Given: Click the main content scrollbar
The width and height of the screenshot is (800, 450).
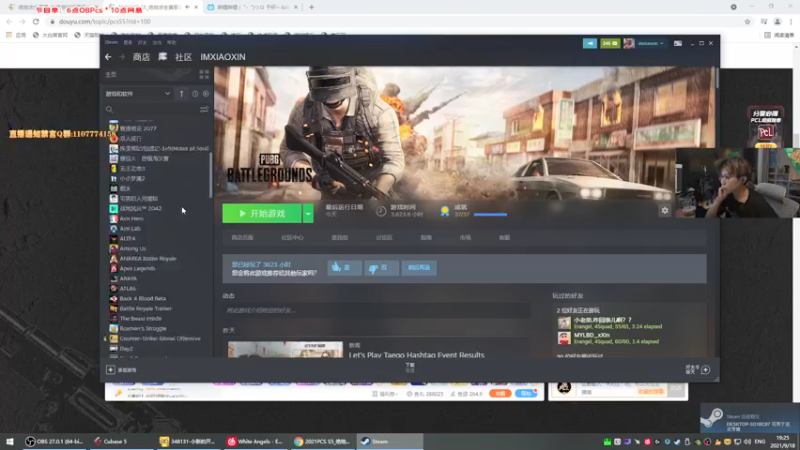Looking at the screenshot, I should (x=717, y=78).
